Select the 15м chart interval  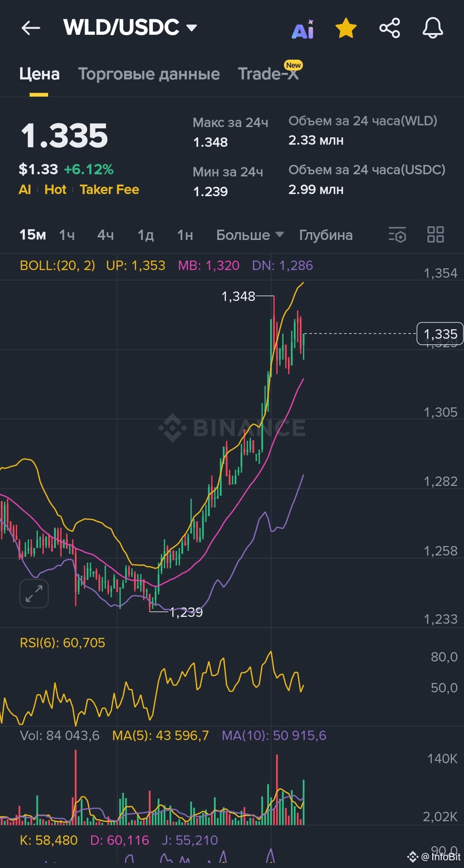click(33, 235)
